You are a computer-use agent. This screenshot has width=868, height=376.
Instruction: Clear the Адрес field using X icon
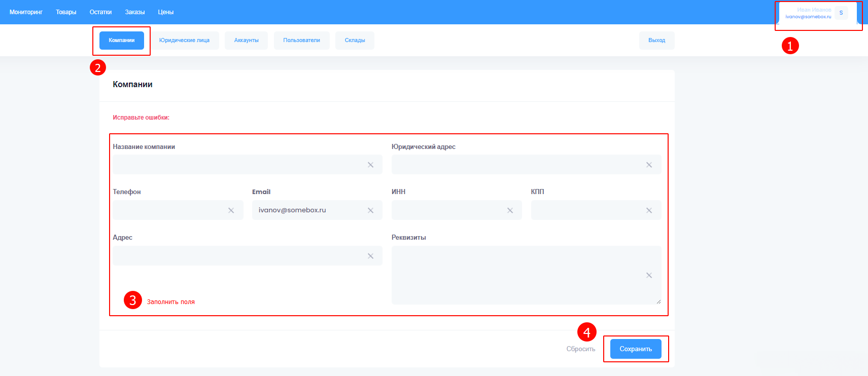[370, 256]
